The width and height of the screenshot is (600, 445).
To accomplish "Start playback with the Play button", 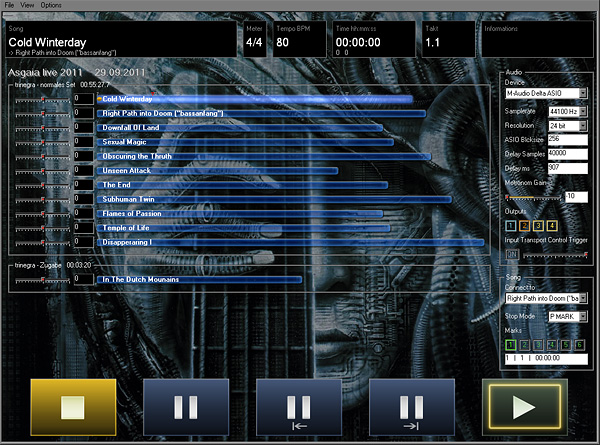I will pyautogui.click(x=525, y=407).
